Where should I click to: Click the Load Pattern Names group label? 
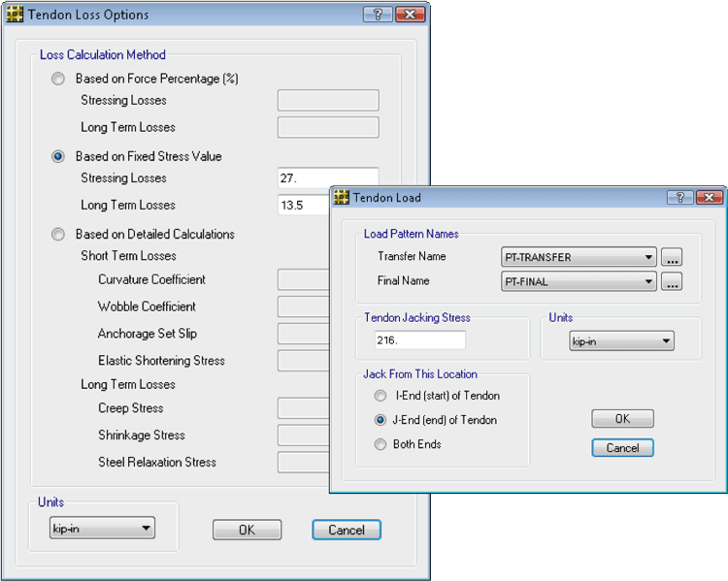tap(411, 234)
